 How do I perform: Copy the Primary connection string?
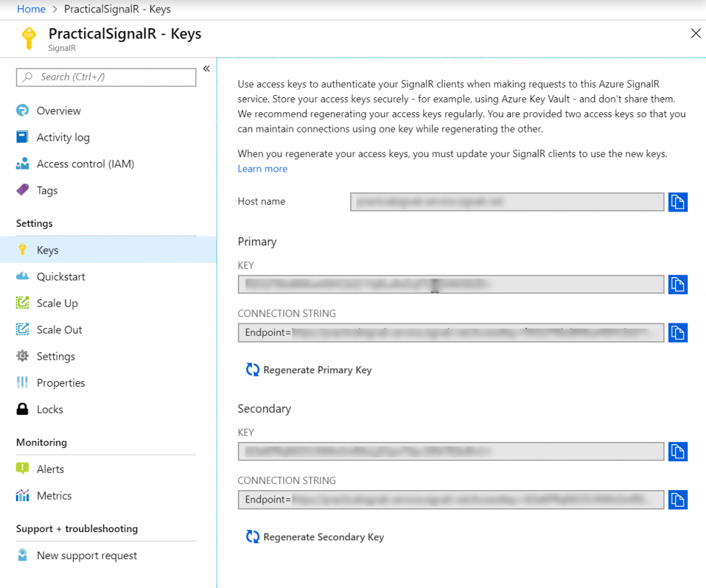[x=678, y=333]
